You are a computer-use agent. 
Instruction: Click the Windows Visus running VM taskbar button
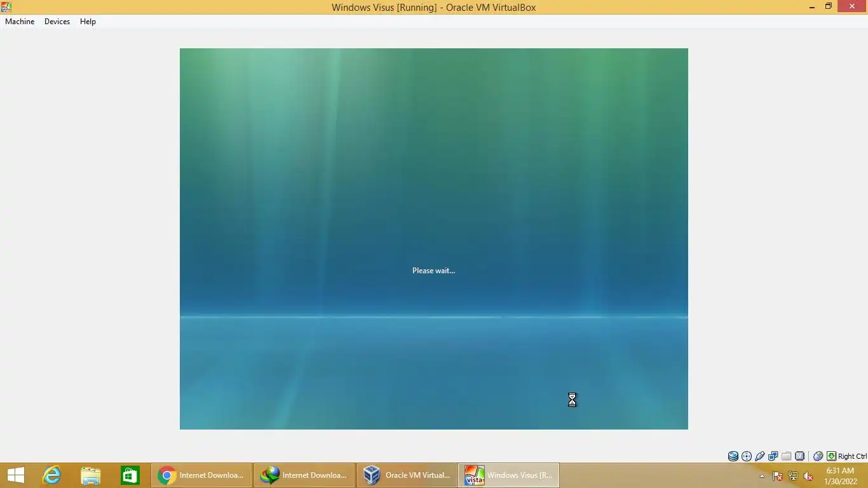point(509,475)
